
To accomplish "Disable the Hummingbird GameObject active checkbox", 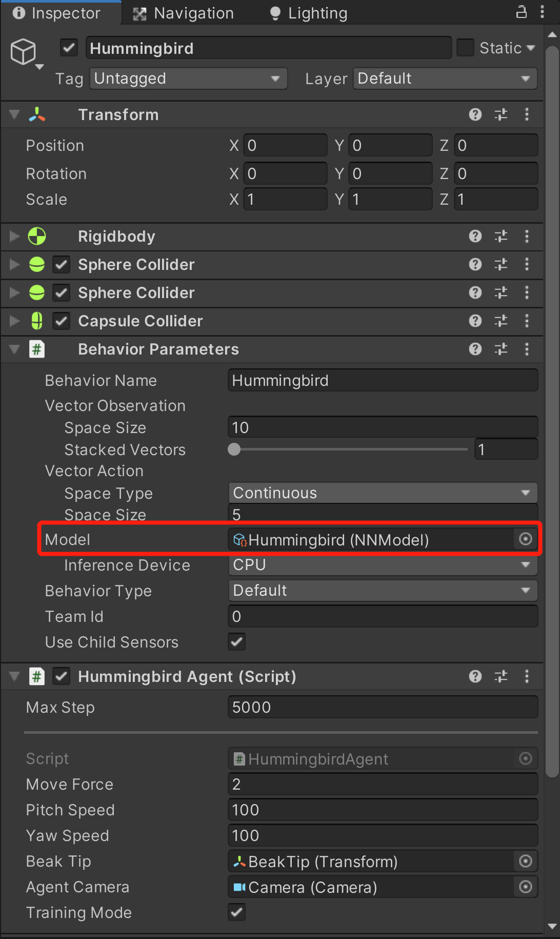I will (x=68, y=47).
